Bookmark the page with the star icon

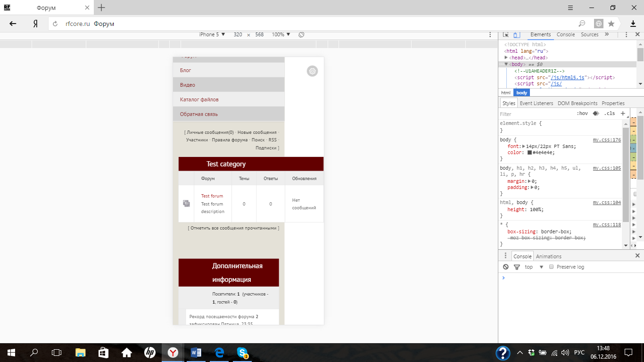click(x=611, y=24)
